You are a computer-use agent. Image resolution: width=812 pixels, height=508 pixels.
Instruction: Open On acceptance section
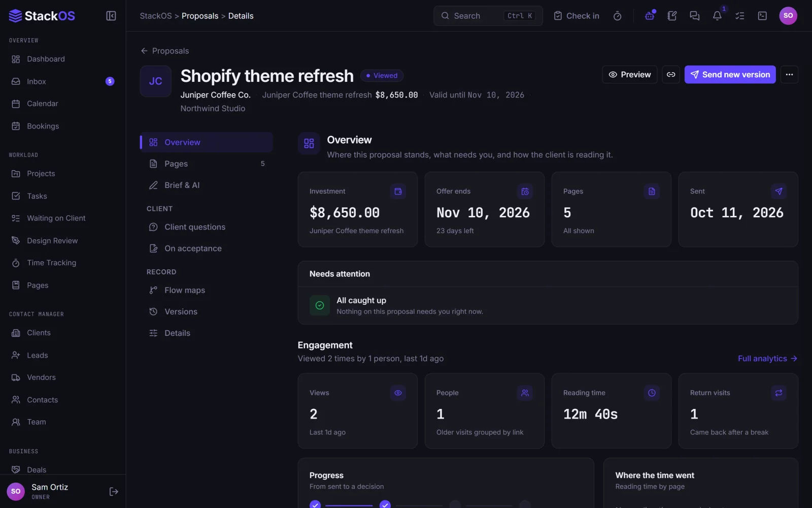click(x=207, y=248)
